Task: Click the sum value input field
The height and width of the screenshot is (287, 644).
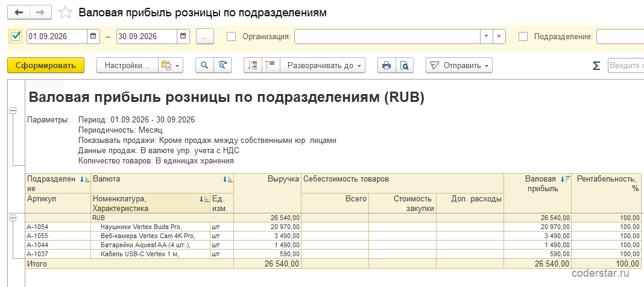Action: (626, 65)
